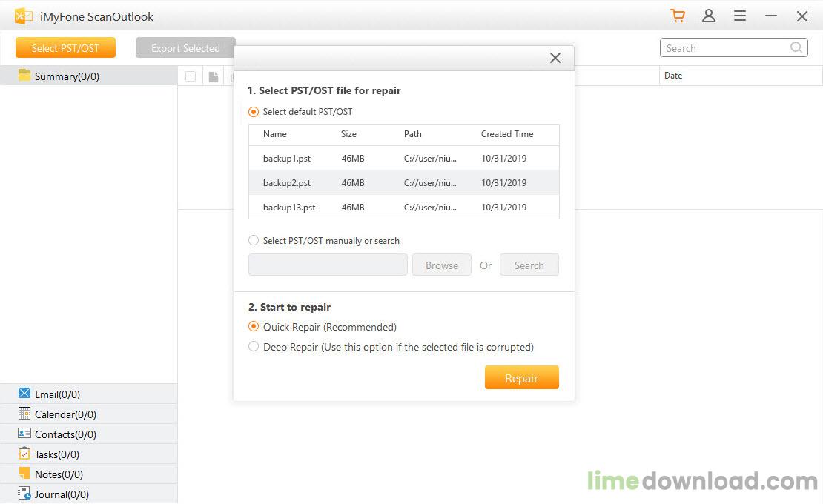The width and height of the screenshot is (823, 504).
Task: Click the Tasks clipboard icon
Action: click(x=24, y=453)
